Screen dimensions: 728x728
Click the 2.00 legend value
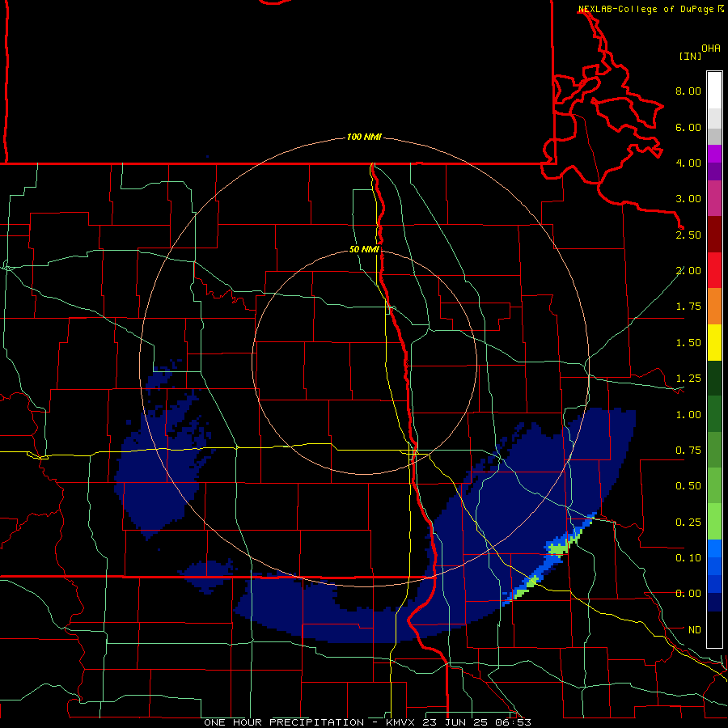pos(688,271)
